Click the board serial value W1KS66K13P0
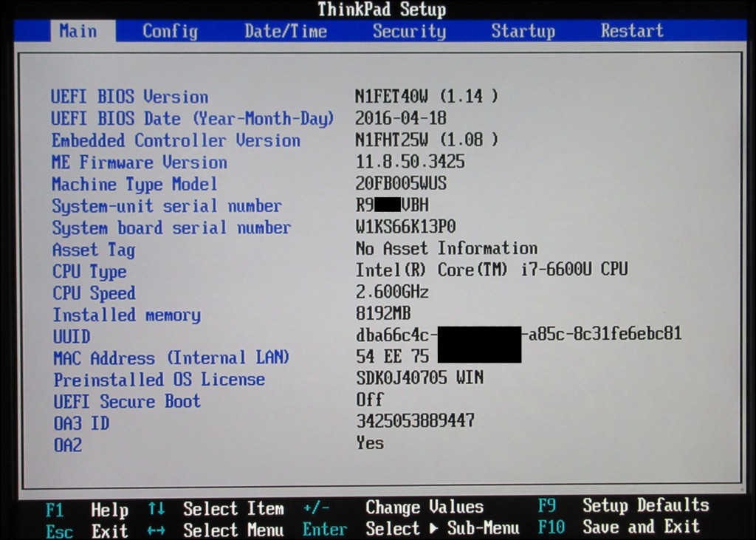 pyautogui.click(x=405, y=226)
